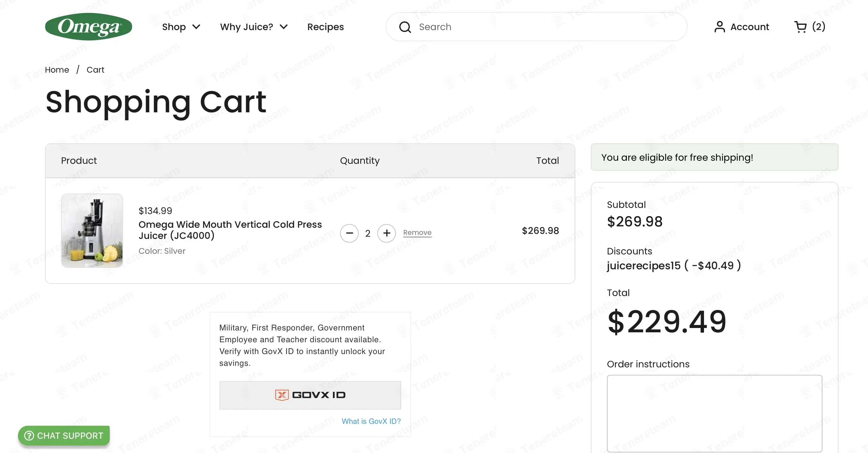Click the Product column header

[x=78, y=160]
